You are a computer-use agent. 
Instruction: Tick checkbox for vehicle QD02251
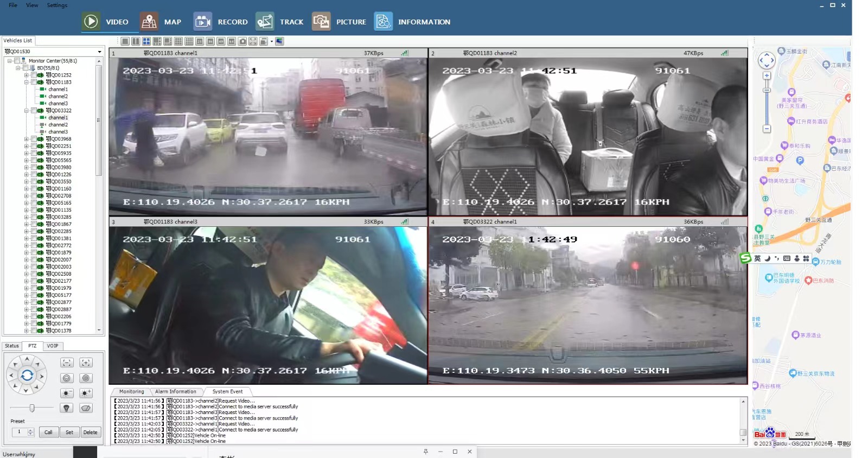[34, 146]
